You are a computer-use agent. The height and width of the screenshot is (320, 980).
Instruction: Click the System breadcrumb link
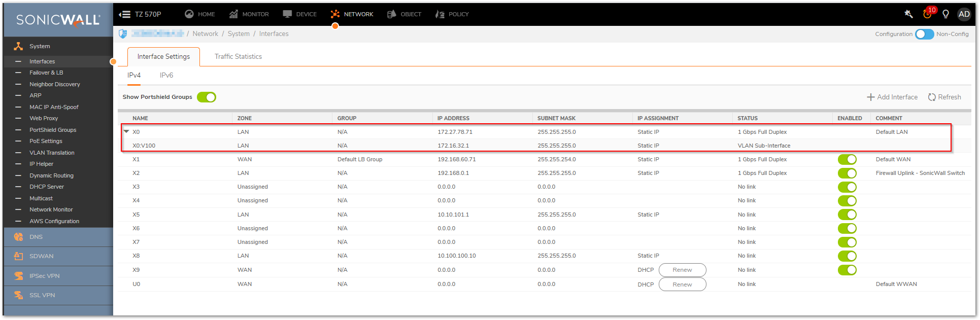(x=239, y=33)
